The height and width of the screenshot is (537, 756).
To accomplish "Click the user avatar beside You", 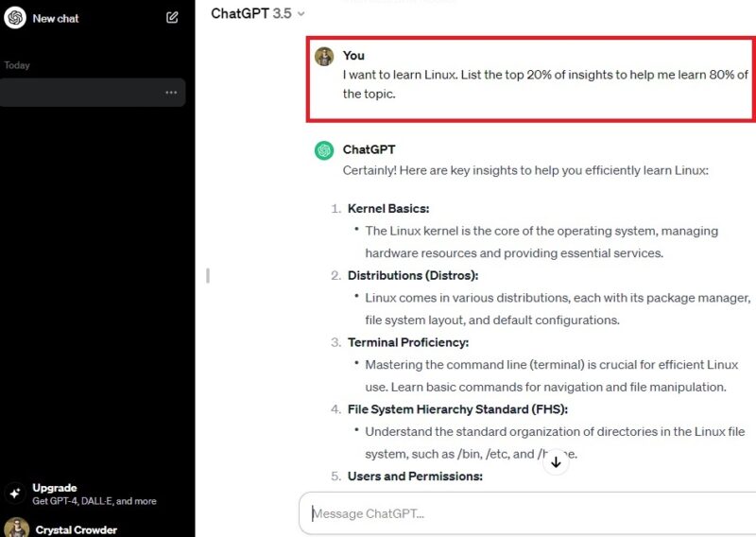I will coord(324,57).
